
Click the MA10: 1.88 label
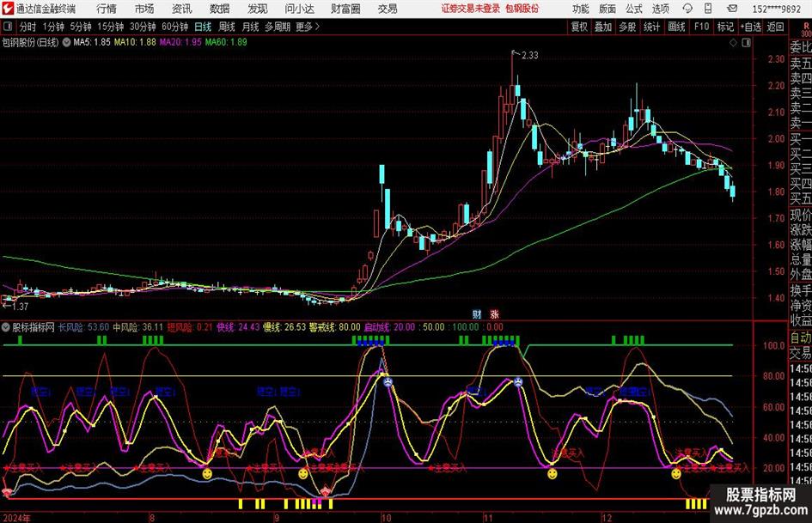[135, 42]
